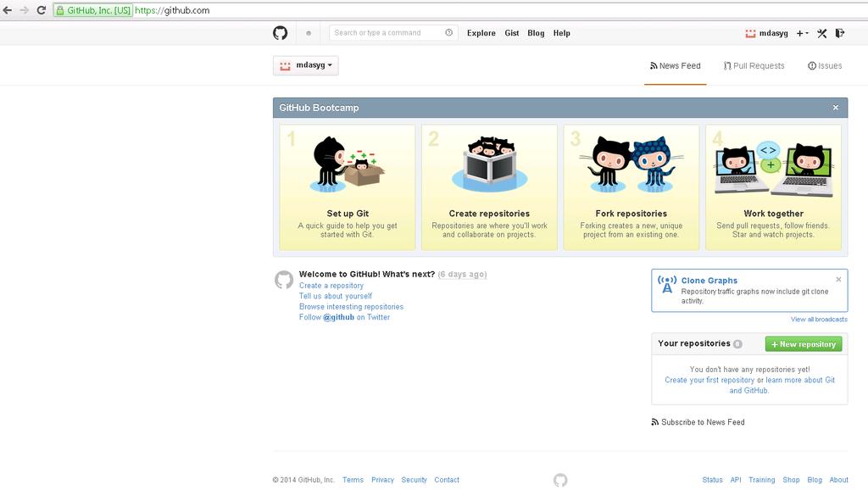Switch to the News Feed tab
This screenshot has height=490, width=868.
(676, 66)
